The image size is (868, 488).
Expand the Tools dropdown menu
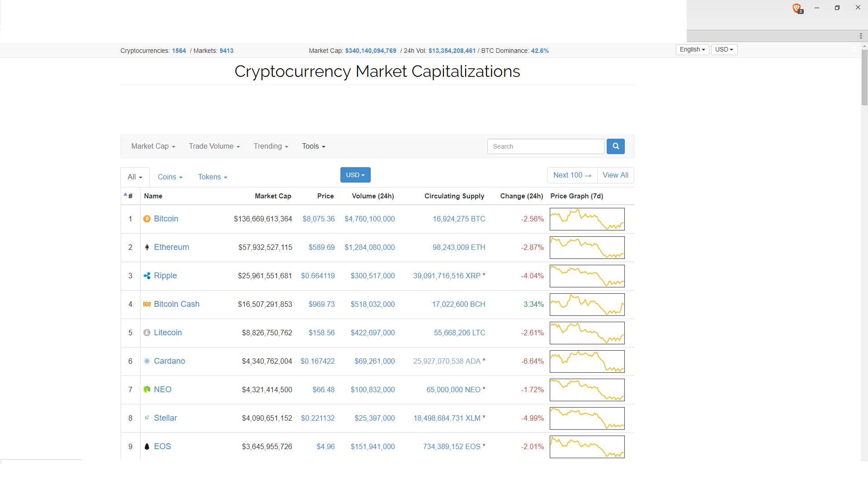[x=314, y=146]
